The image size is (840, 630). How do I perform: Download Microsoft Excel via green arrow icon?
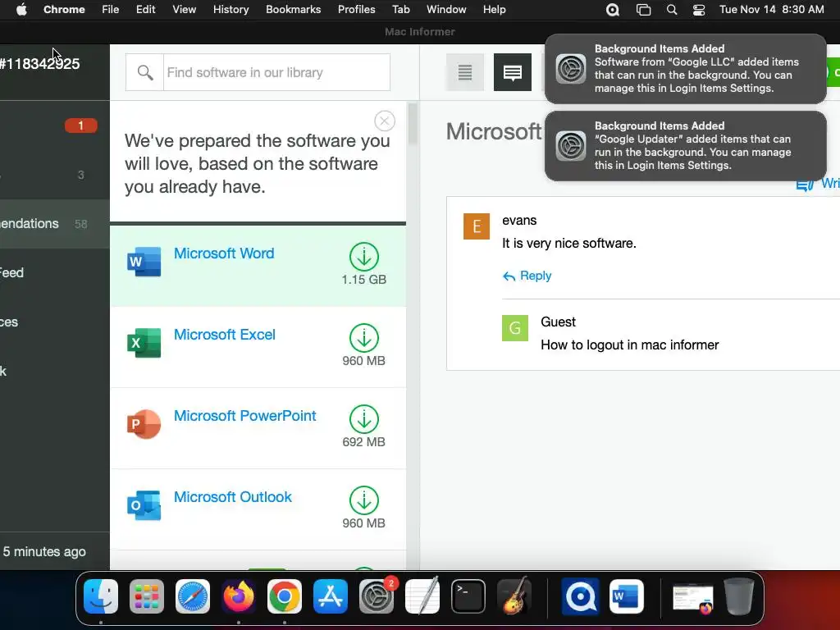tap(364, 338)
